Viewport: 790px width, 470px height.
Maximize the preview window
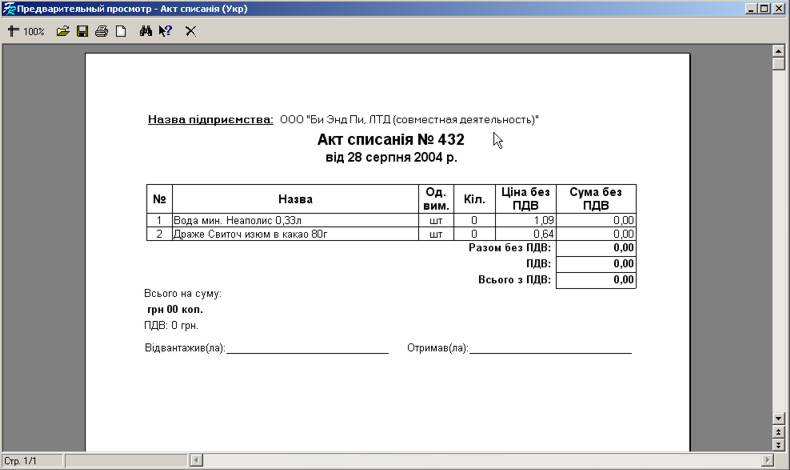pos(764,8)
